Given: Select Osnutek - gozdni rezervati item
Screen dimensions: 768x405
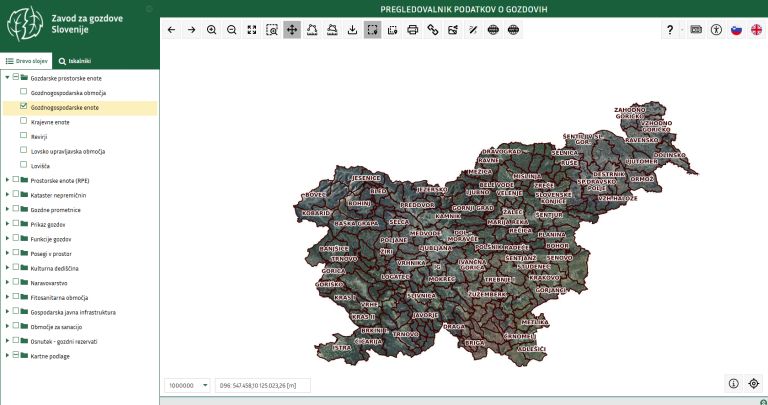Looking at the screenshot, I should (64, 342).
